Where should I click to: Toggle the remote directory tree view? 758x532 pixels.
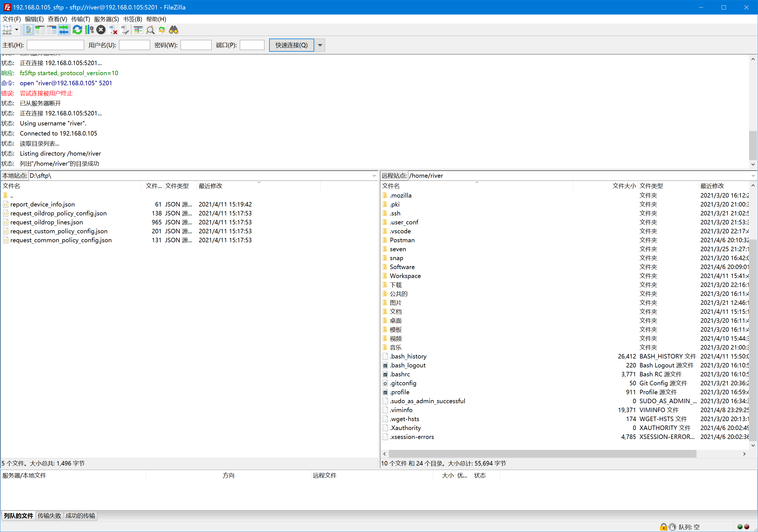(52, 30)
